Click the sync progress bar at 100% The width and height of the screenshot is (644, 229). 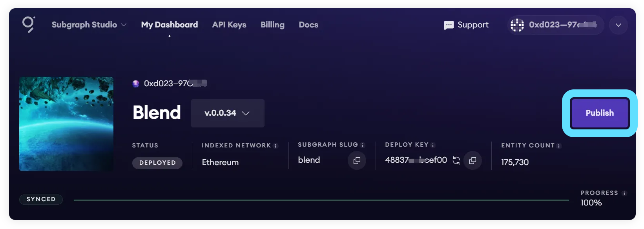click(x=322, y=200)
